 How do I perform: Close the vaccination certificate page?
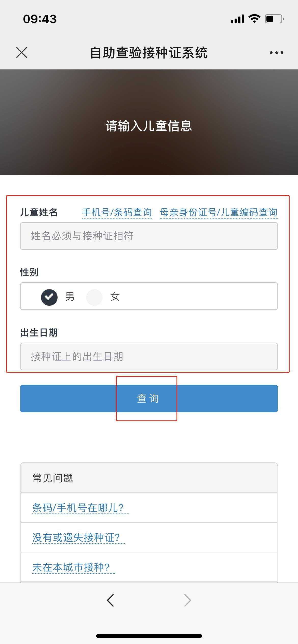[x=22, y=53]
